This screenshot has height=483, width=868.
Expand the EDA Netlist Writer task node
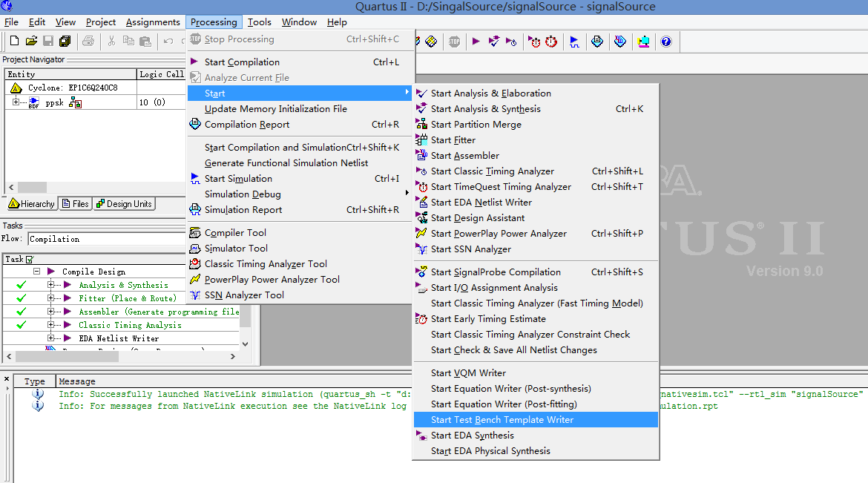pos(51,338)
